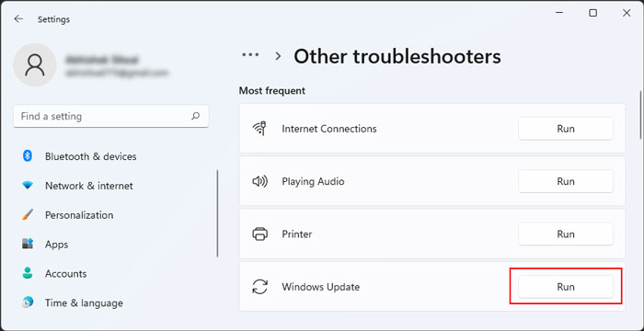This screenshot has width=644, height=331.
Task: Run the Windows Update troubleshooter
Action: pyautogui.click(x=566, y=287)
